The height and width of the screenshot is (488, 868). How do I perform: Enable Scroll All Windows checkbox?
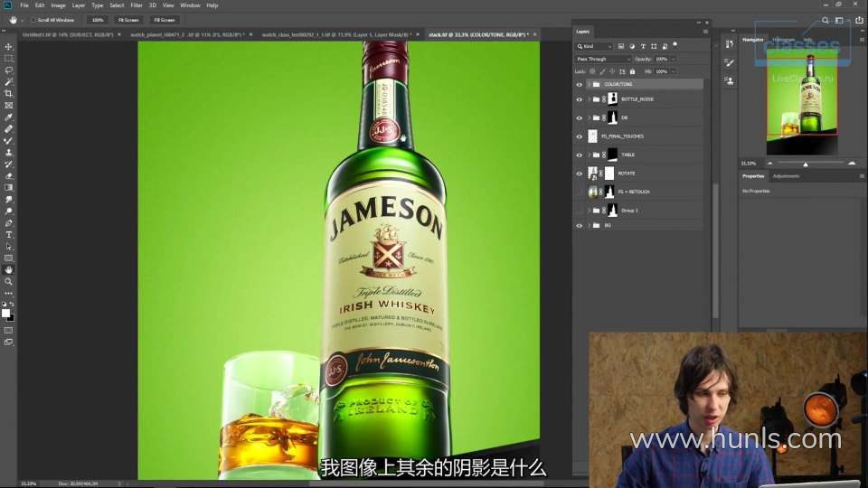pyautogui.click(x=33, y=20)
